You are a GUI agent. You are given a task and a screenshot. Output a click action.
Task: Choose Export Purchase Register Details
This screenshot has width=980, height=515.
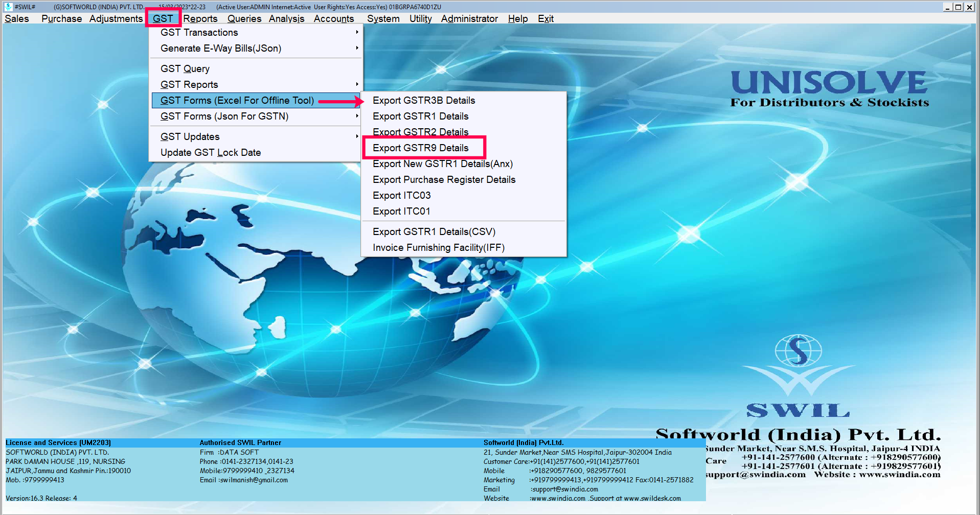click(x=464, y=179)
